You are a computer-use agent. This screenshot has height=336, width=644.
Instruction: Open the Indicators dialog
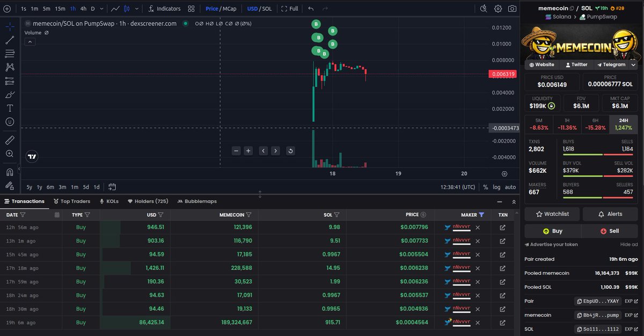point(165,9)
